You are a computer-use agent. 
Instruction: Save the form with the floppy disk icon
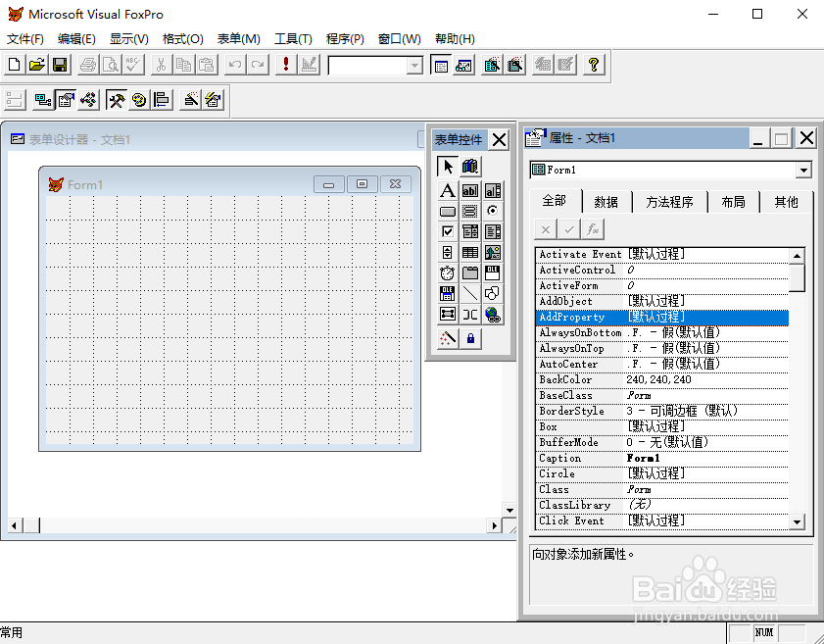[x=60, y=66]
